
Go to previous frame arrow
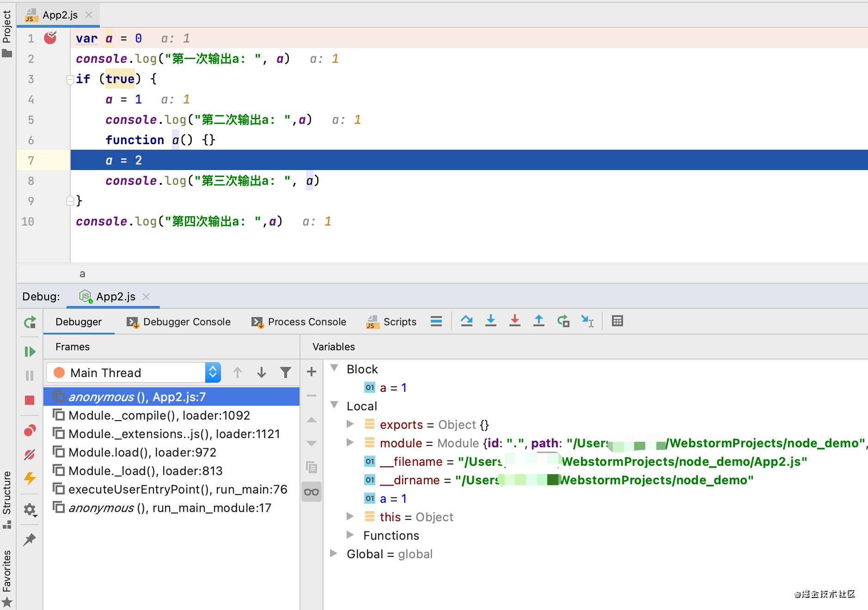tap(238, 372)
